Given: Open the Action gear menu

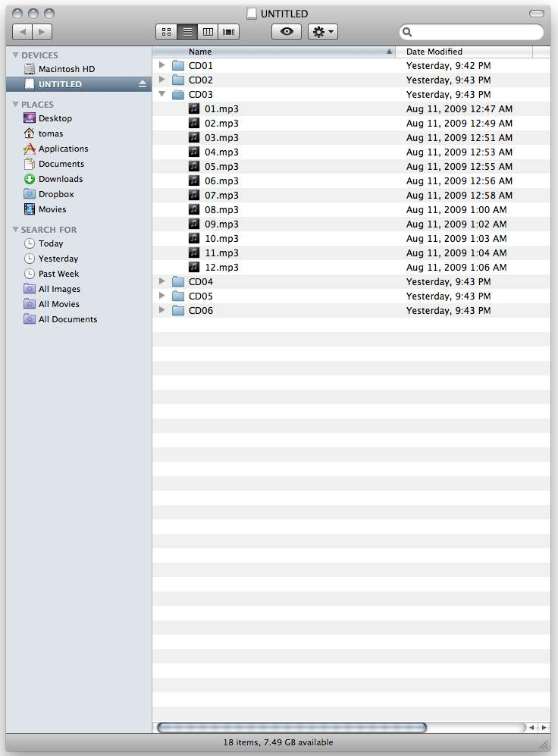Looking at the screenshot, I should (x=323, y=32).
